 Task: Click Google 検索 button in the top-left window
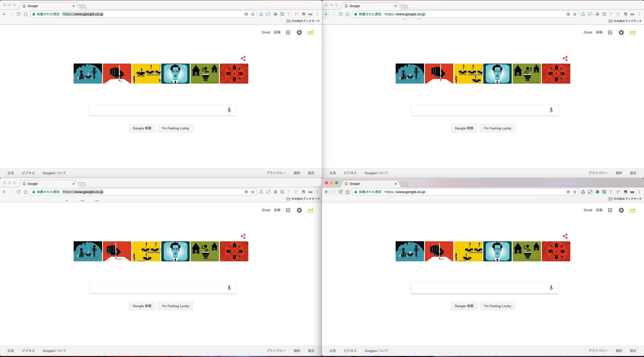click(142, 128)
